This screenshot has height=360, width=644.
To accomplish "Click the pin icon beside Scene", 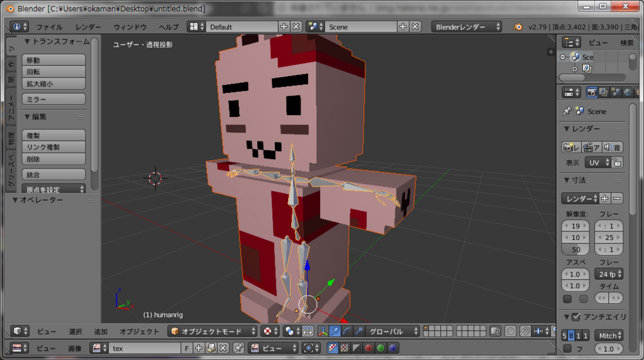I will [567, 111].
